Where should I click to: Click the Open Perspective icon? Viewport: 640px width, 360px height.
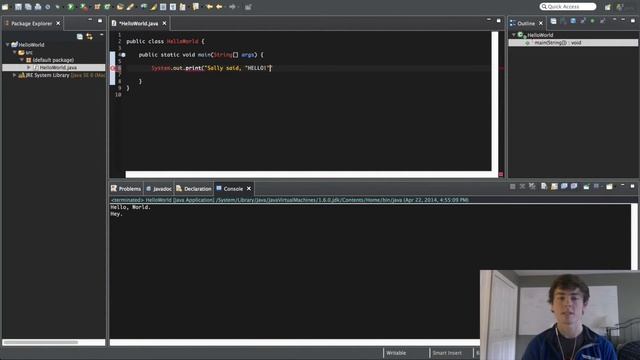click(x=608, y=7)
